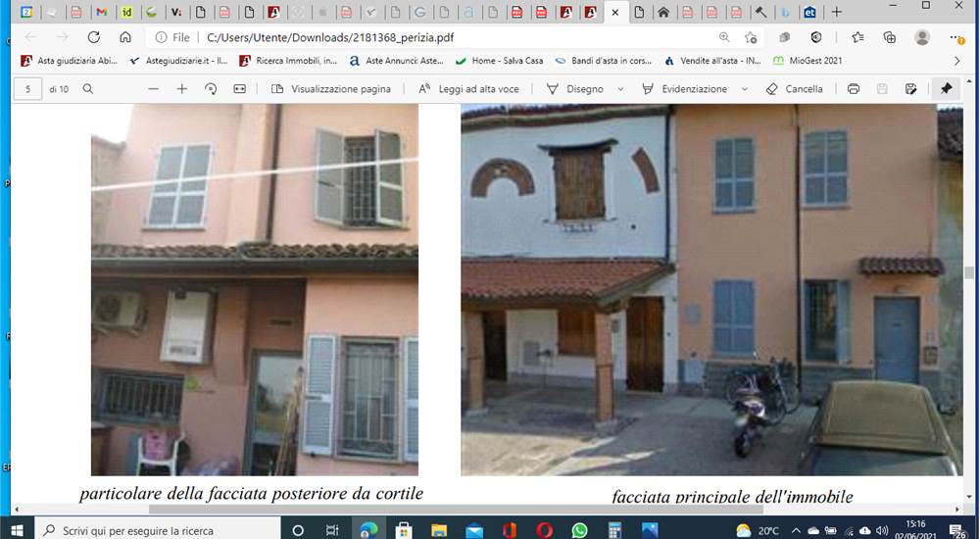
Task: Open the Favorites list
Action: pyautogui.click(x=858, y=37)
